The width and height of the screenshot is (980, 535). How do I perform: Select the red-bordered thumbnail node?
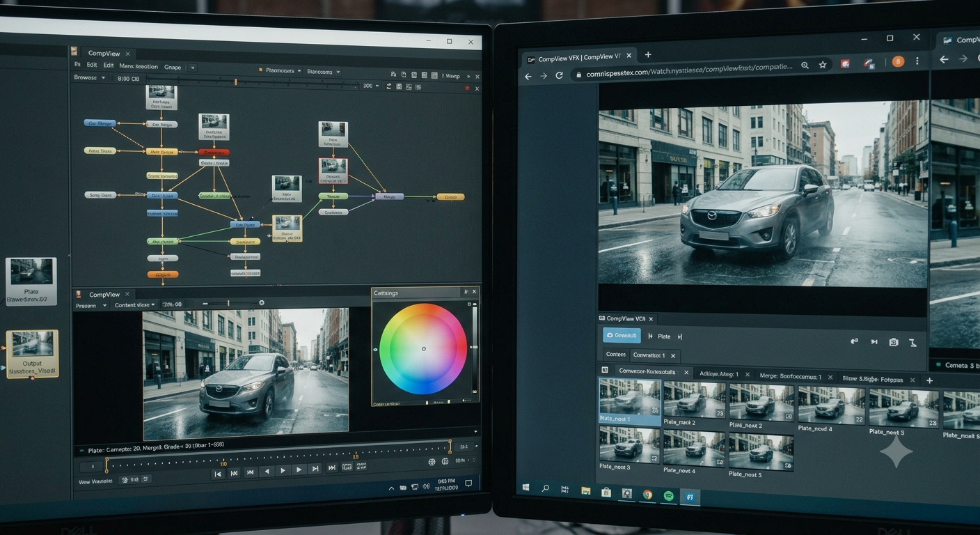(x=333, y=170)
